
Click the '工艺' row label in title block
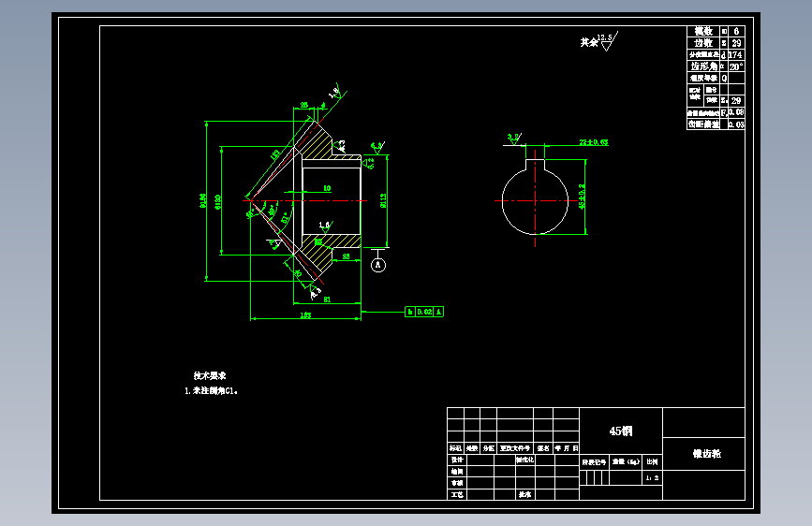pyautogui.click(x=457, y=495)
